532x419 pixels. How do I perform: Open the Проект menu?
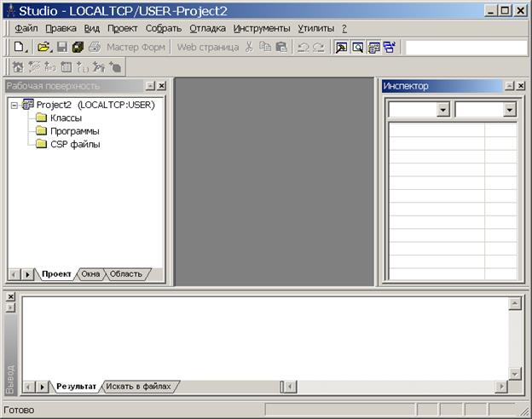(x=123, y=28)
